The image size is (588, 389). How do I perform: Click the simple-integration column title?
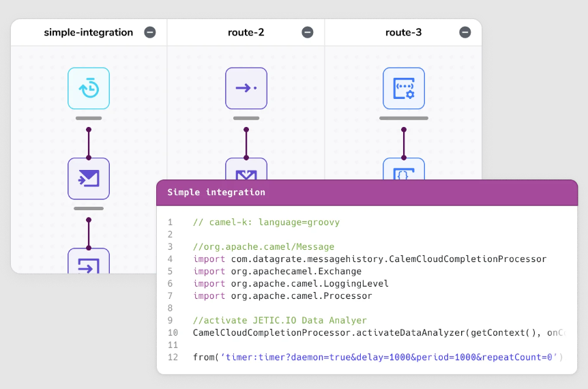89,32
